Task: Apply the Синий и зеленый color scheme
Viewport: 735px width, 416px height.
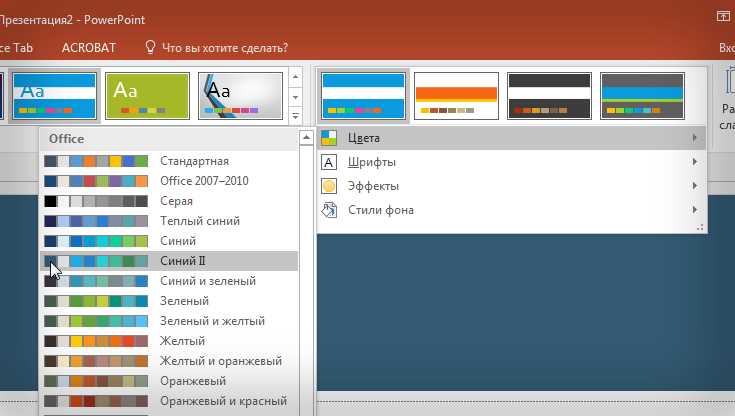Action: point(169,281)
